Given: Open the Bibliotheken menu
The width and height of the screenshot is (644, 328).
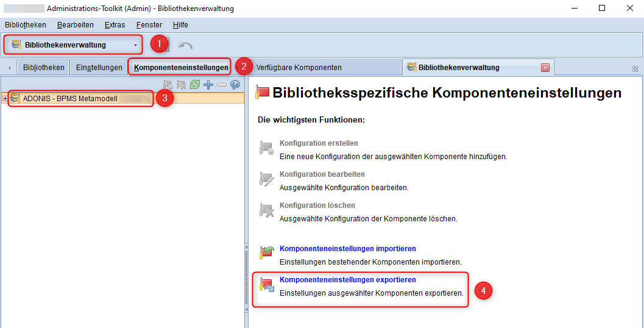Looking at the screenshot, I should point(26,24).
